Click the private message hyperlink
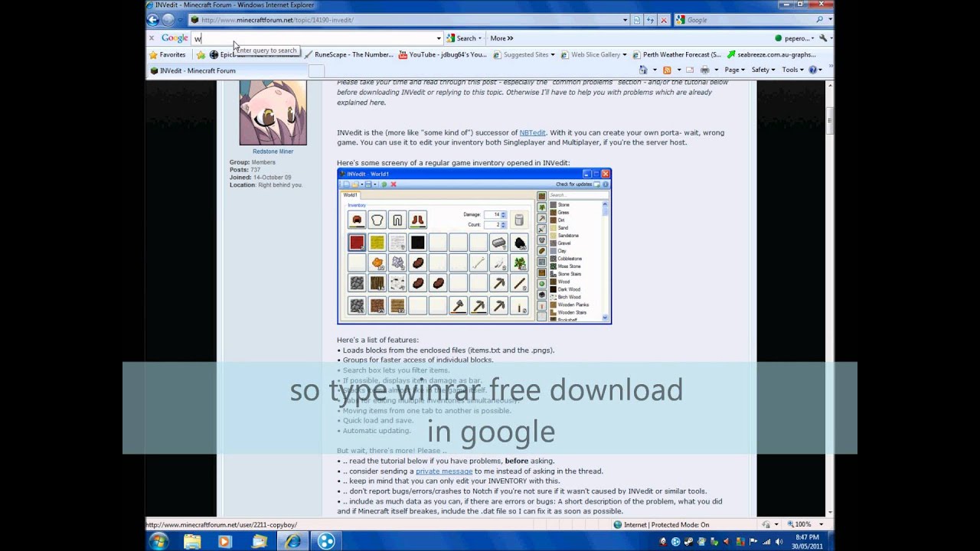The width and height of the screenshot is (980, 551). 444,471
